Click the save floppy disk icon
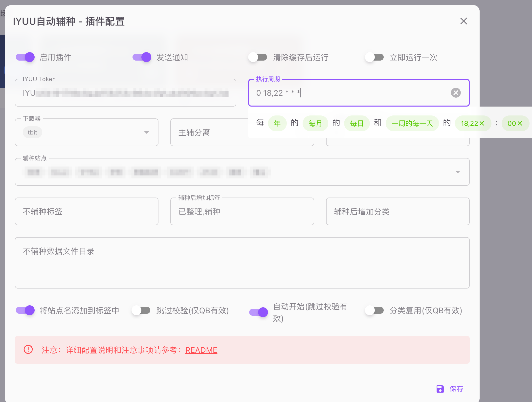This screenshot has height=402, width=532. (440, 389)
